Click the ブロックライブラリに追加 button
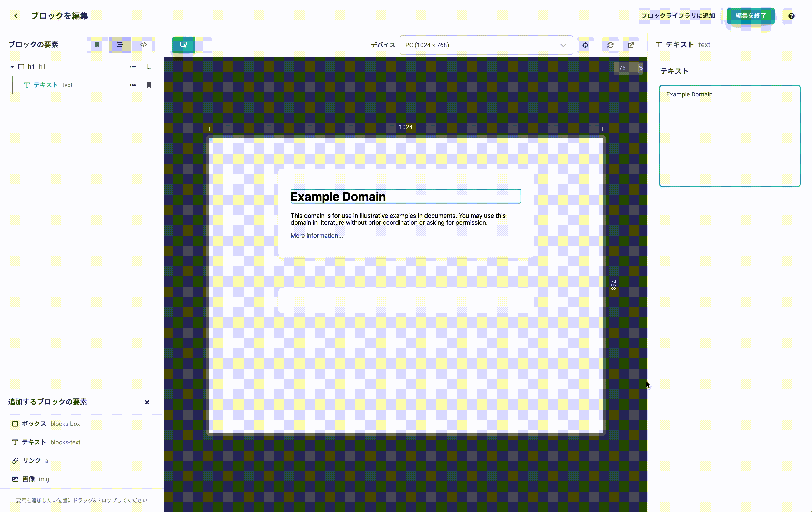This screenshot has width=812, height=512. [678, 16]
